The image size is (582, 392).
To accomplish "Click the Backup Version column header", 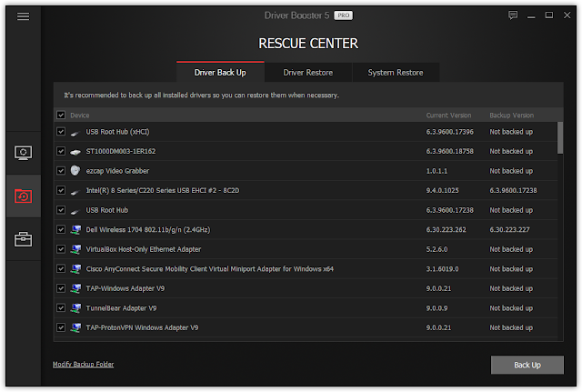I will (x=511, y=116).
